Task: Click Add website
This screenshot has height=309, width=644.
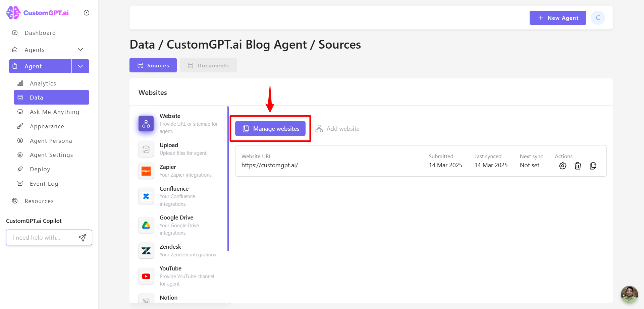Action: pos(337,129)
